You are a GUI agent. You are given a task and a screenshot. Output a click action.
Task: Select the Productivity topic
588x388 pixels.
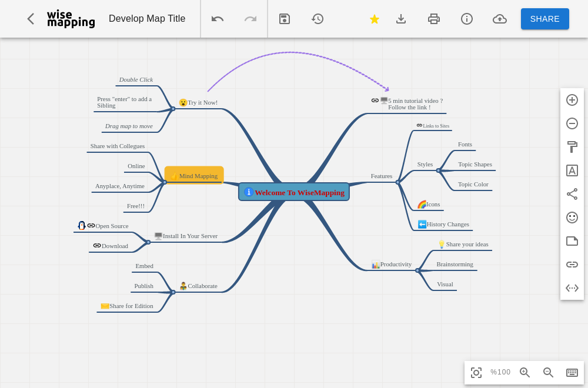[392, 265]
